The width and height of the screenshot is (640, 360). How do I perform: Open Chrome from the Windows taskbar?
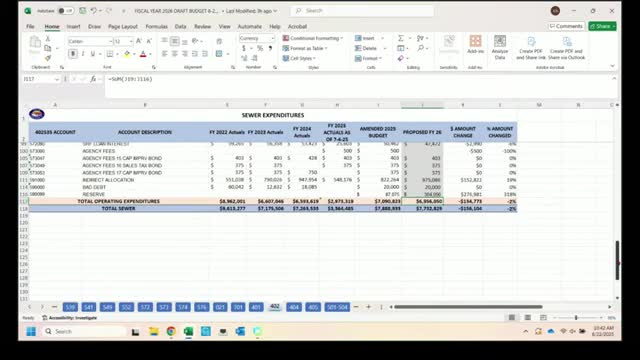click(x=171, y=331)
